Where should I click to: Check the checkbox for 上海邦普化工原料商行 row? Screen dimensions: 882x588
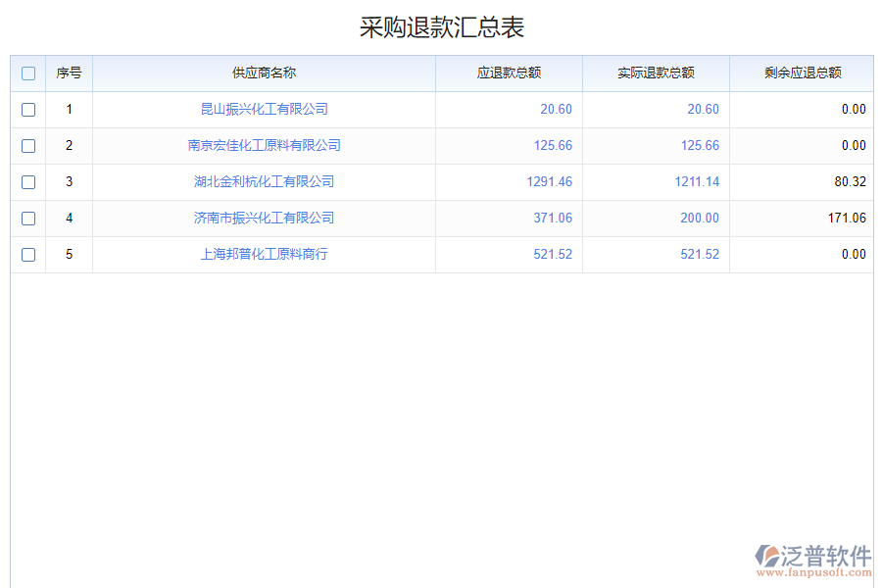[x=28, y=254]
